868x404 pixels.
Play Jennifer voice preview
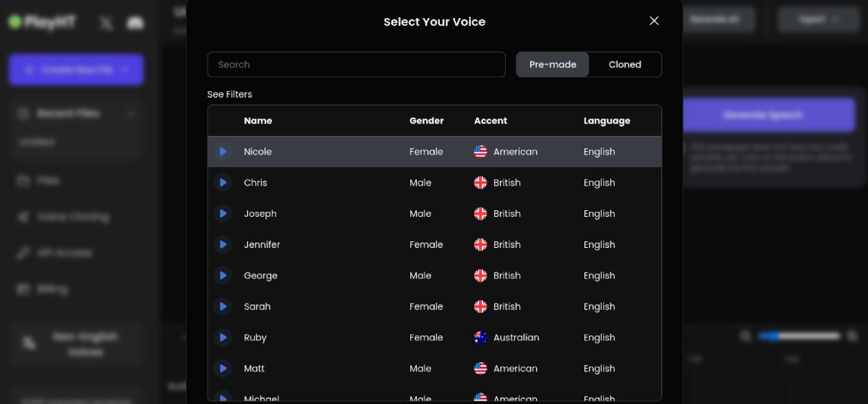coord(223,245)
